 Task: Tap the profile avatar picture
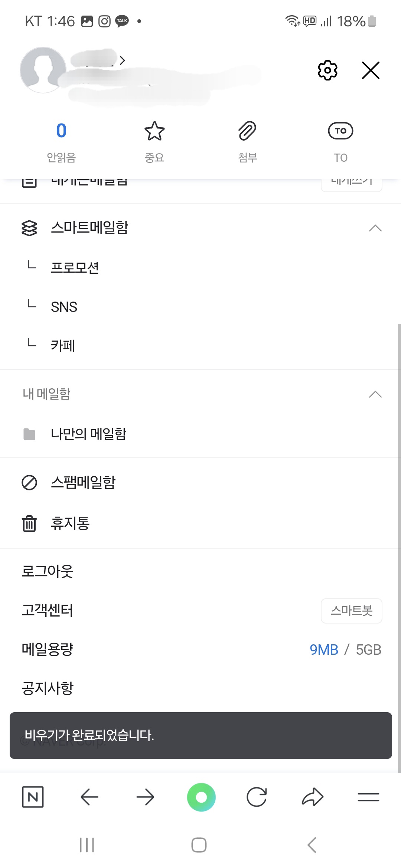click(43, 70)
